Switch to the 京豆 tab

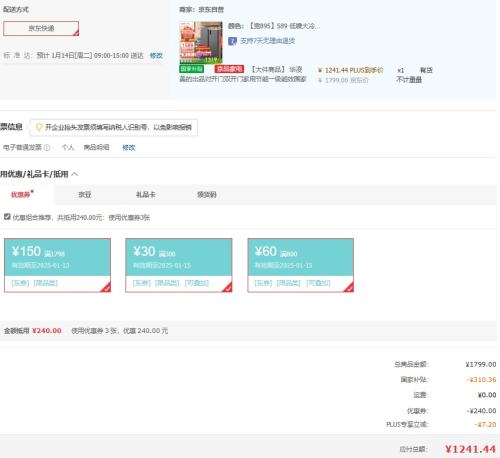coord(85,194)
